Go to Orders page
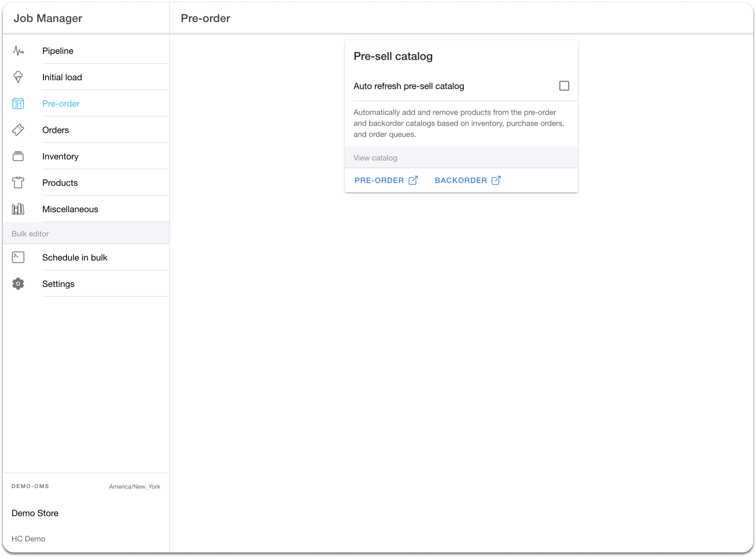756x557 pixels. coord(56,130)
